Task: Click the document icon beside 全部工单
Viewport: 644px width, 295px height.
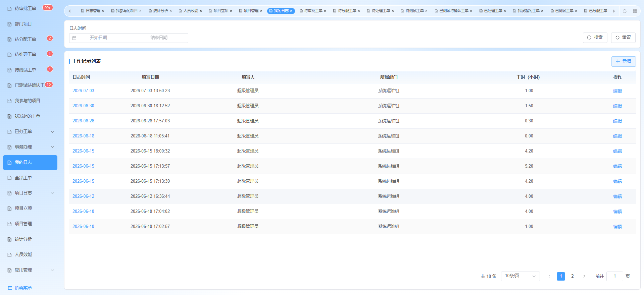Action: point(10,178)
